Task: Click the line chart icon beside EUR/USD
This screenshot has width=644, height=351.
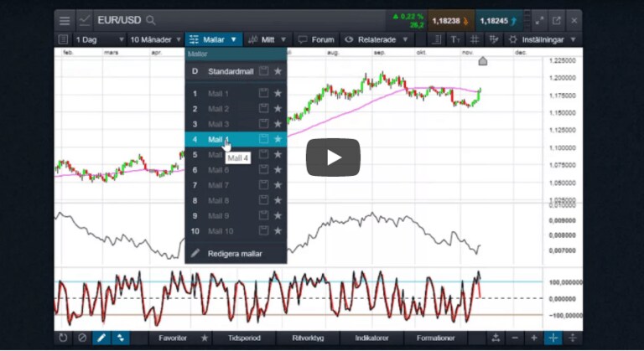Action: pyautogui.click(x=85, y=20)
